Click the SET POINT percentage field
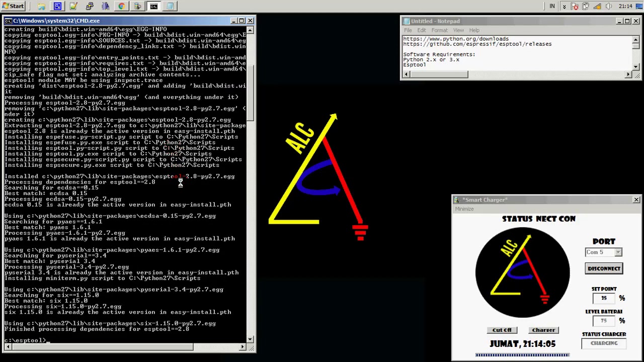 click(604, 298)
